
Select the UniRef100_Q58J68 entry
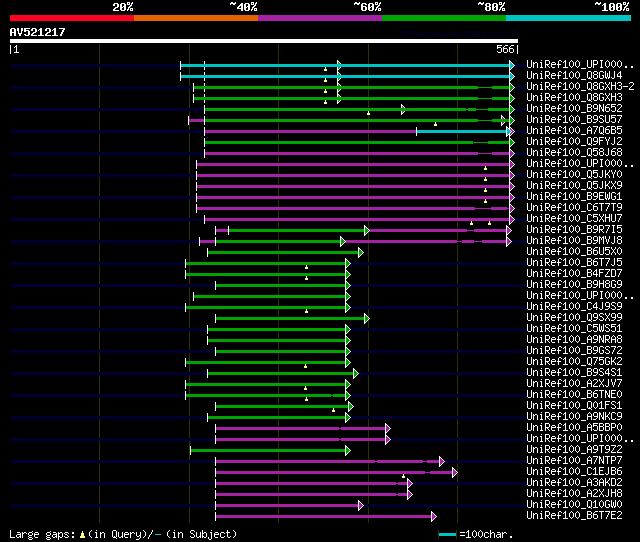[x=574, y=153]
